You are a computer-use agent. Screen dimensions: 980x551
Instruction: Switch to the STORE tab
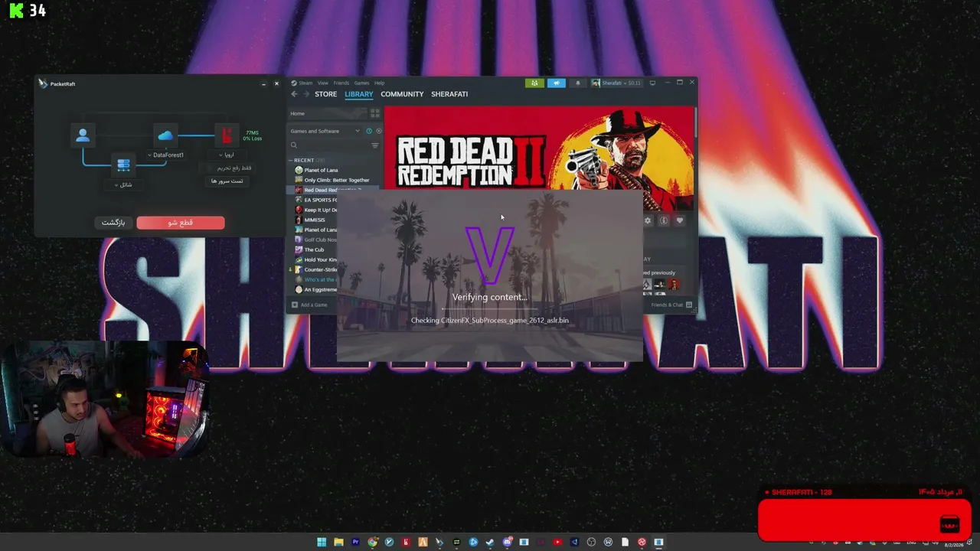(325, 94)
